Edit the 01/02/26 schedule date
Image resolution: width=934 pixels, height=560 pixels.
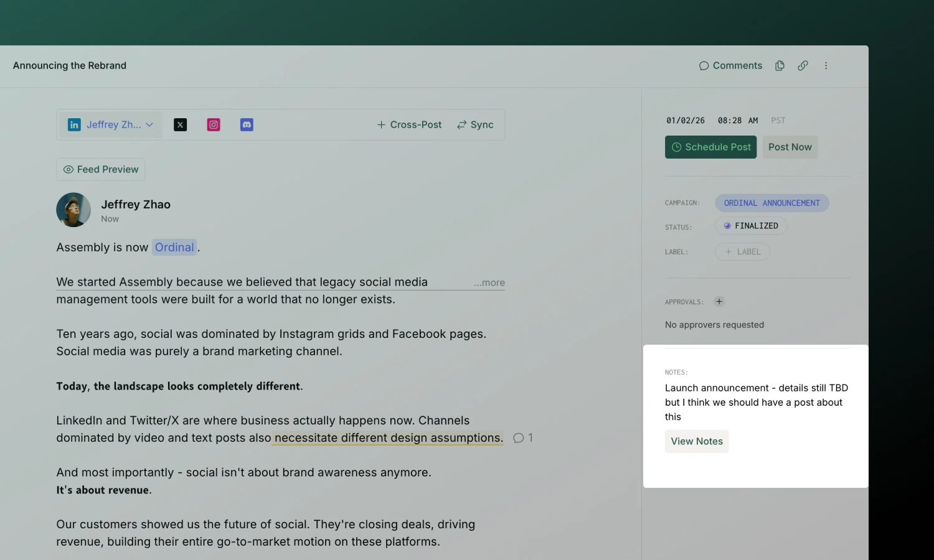pyautogui.click(x=686, y=121)
